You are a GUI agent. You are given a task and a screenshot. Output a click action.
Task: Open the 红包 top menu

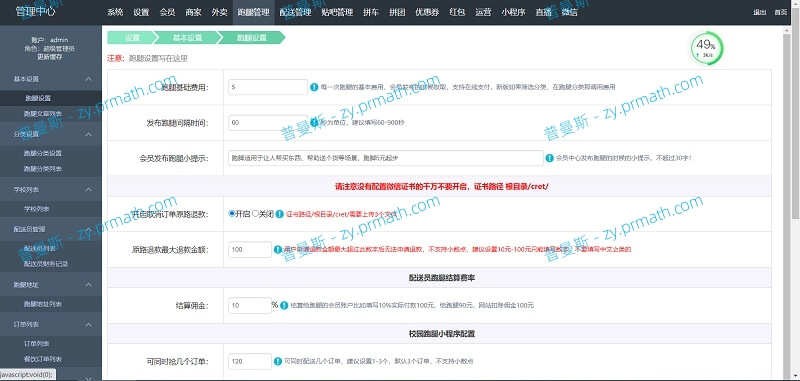(x=457, y=12)
